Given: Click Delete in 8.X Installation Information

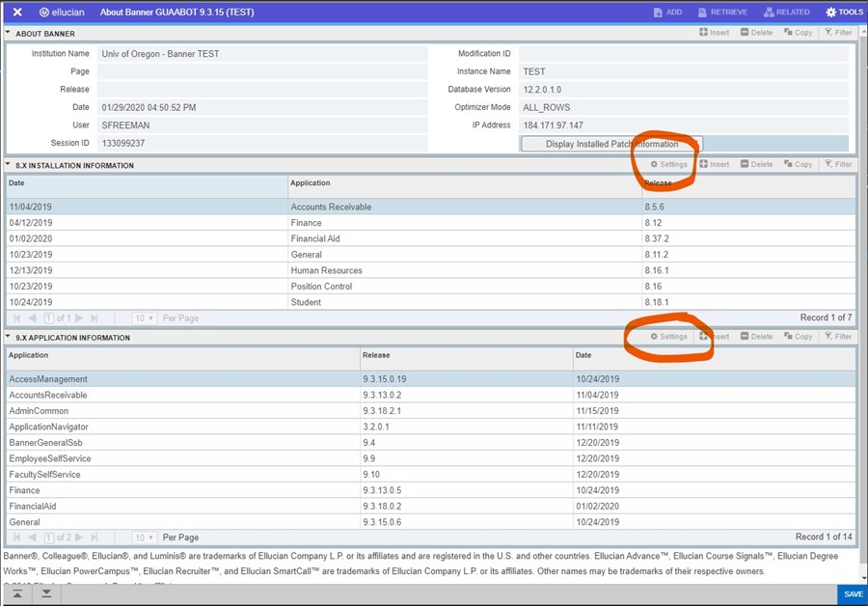Looking at the screenshot, I should [757, 164].
